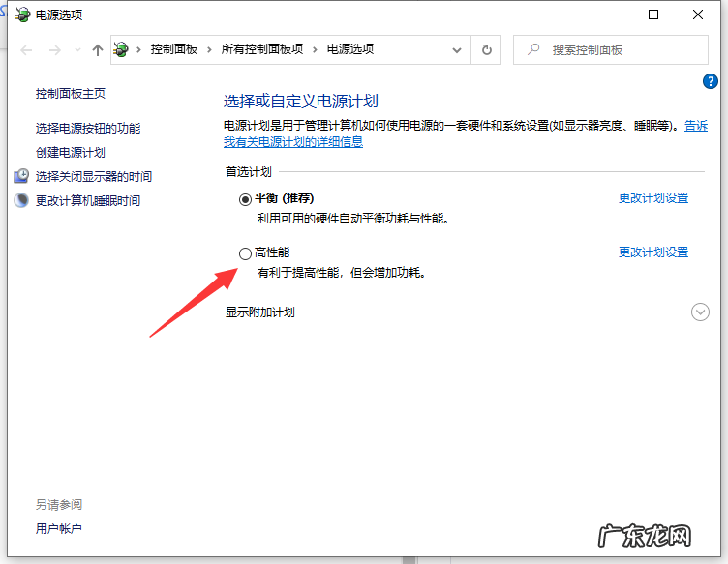This screenshot has width=728, height=564.
Task: Open 更改计划设置 for 高性能 plan
Action: (653, 252)
